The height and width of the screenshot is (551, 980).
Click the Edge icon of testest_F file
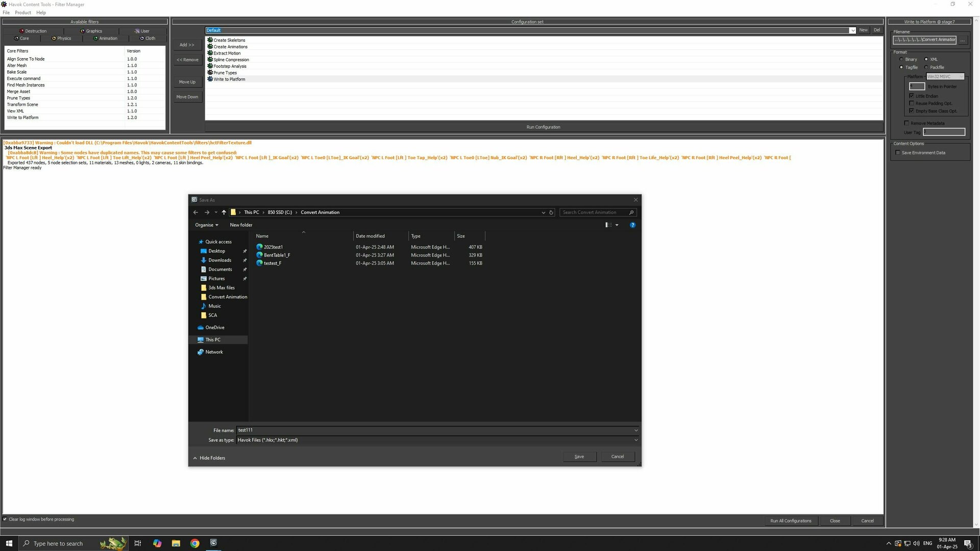259,263
